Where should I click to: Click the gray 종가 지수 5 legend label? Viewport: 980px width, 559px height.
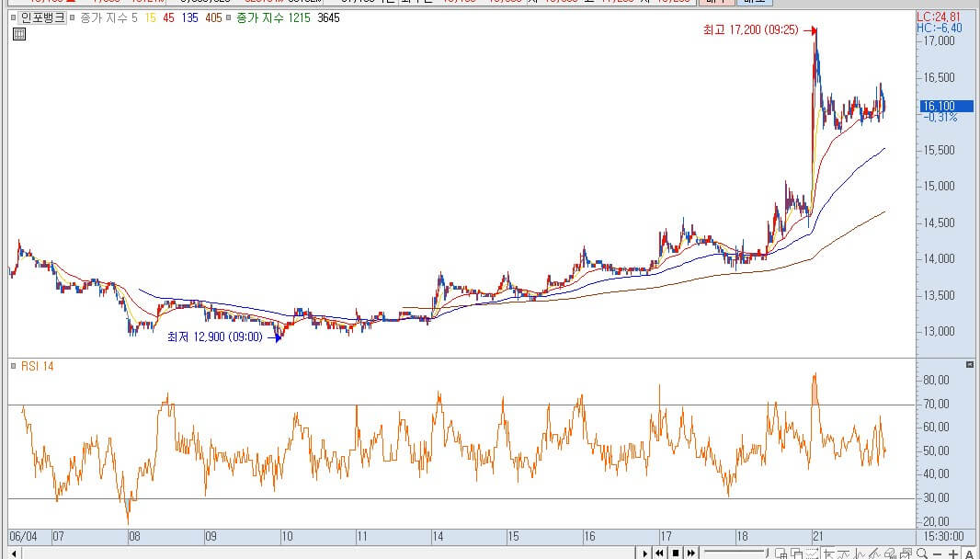coord(108,17)
